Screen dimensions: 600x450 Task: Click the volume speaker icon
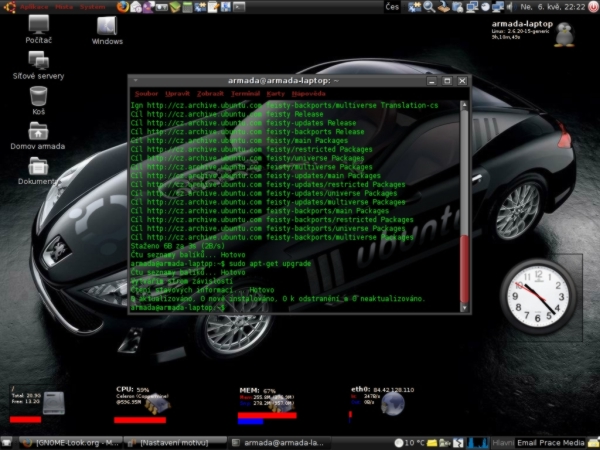coord(510,7)
